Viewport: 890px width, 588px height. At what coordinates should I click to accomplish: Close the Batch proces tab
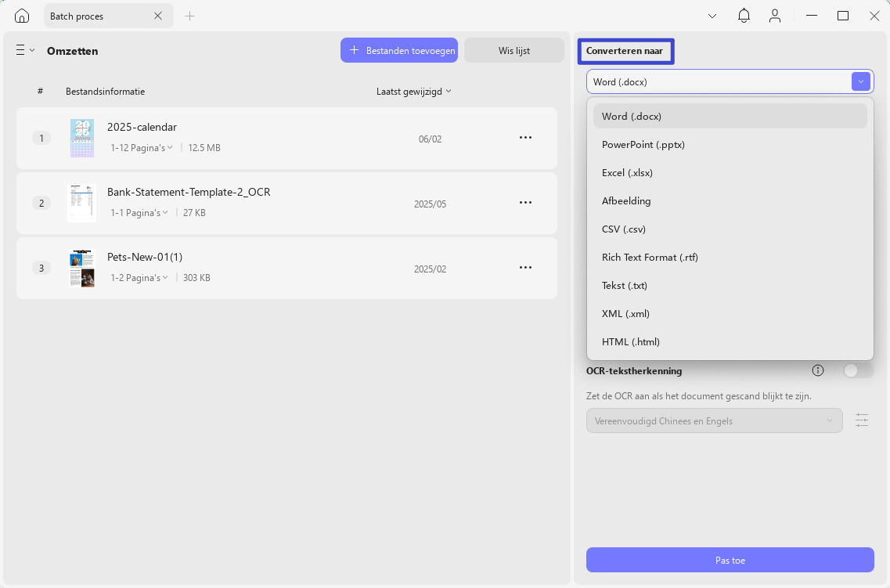pos(158,16)
